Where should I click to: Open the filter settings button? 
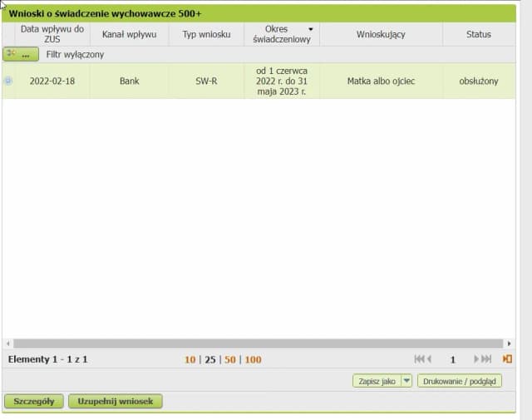[21, 54]
